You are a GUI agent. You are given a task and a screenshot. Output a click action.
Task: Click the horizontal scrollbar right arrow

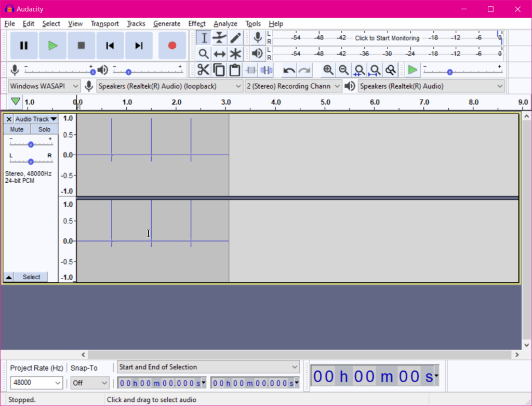click(517, 355)
